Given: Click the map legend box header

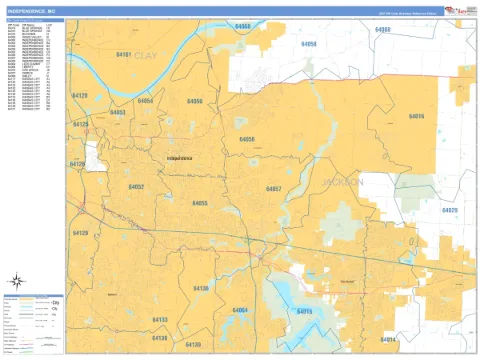Looking at the screenshot, I should point(33,296).
